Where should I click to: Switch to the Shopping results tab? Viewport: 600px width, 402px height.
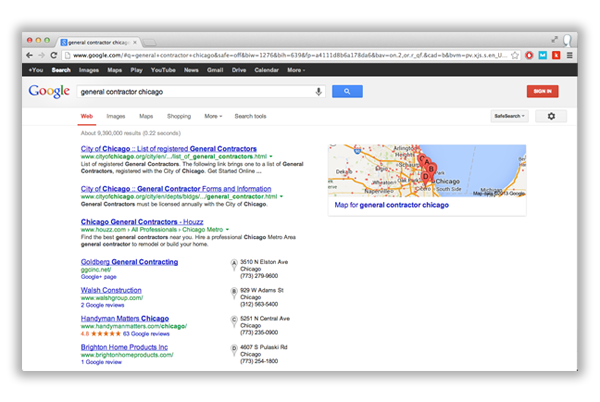coord(179,116)
